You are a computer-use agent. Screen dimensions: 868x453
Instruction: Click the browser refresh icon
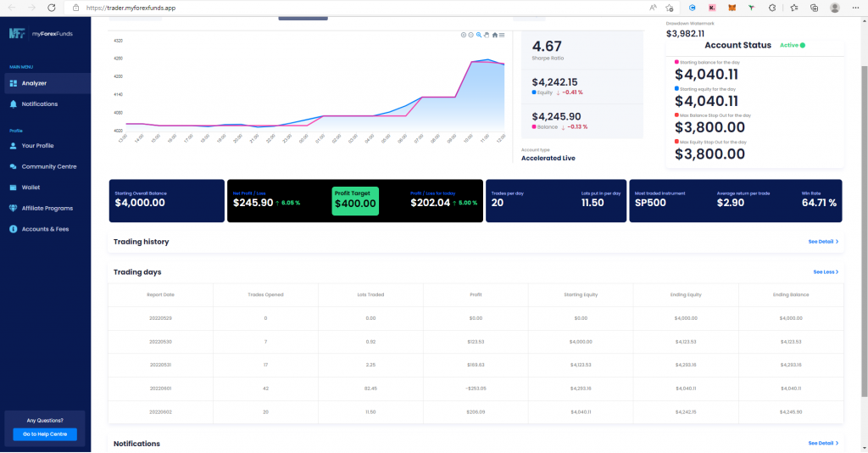pos(52,7)
